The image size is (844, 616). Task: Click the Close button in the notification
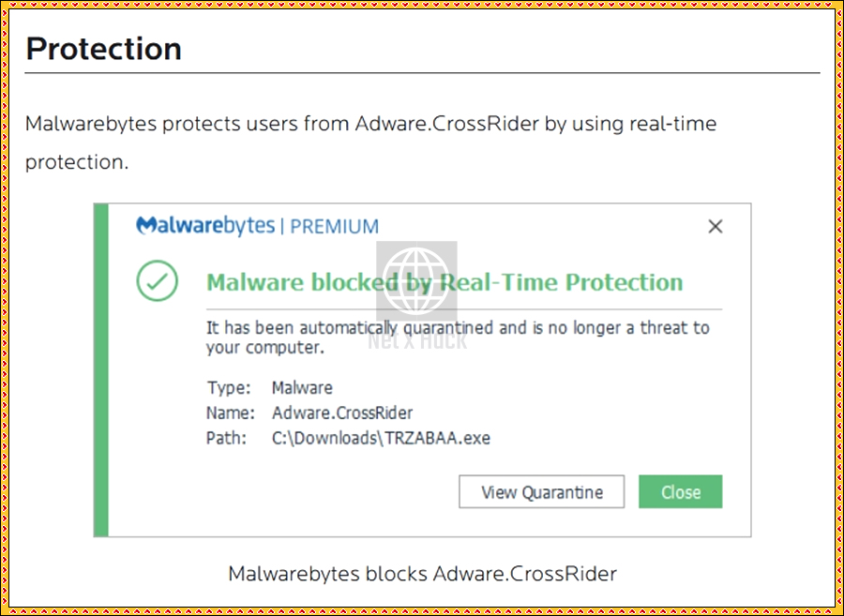click(681, 491)
